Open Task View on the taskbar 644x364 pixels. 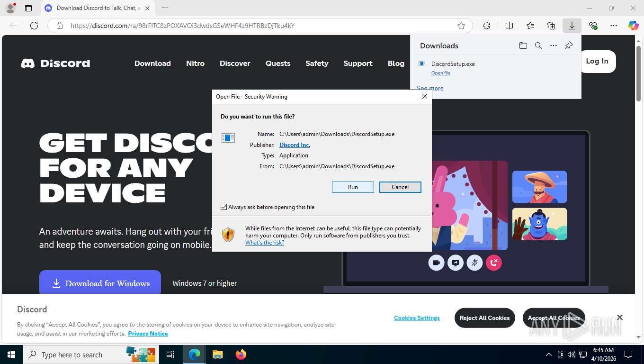(x=170, y=355)
